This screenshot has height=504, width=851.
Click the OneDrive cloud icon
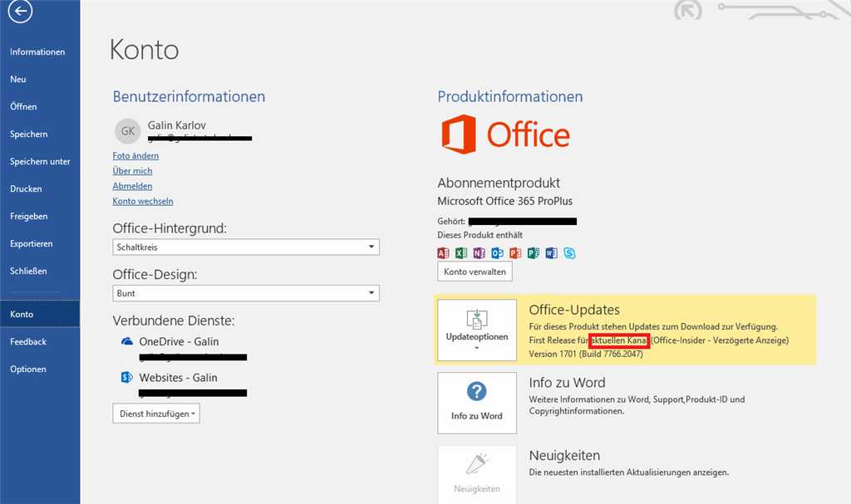pyautogui.click(x=126, y=341)
